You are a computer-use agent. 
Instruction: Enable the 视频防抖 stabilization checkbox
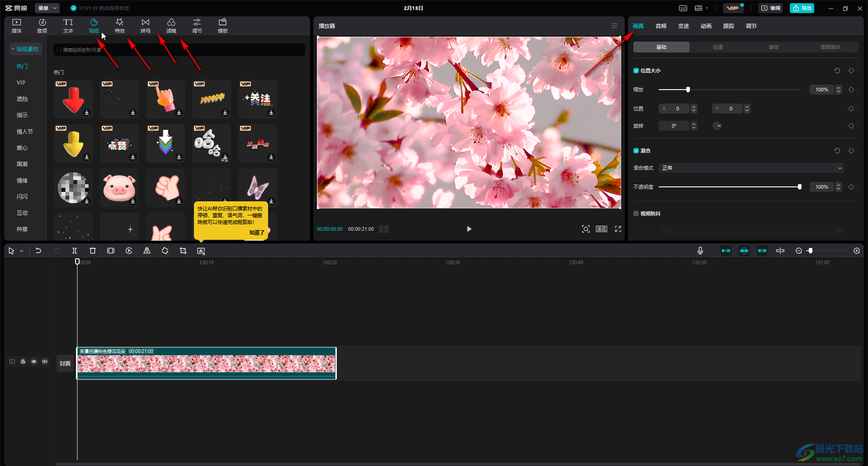tap(636, 214)
